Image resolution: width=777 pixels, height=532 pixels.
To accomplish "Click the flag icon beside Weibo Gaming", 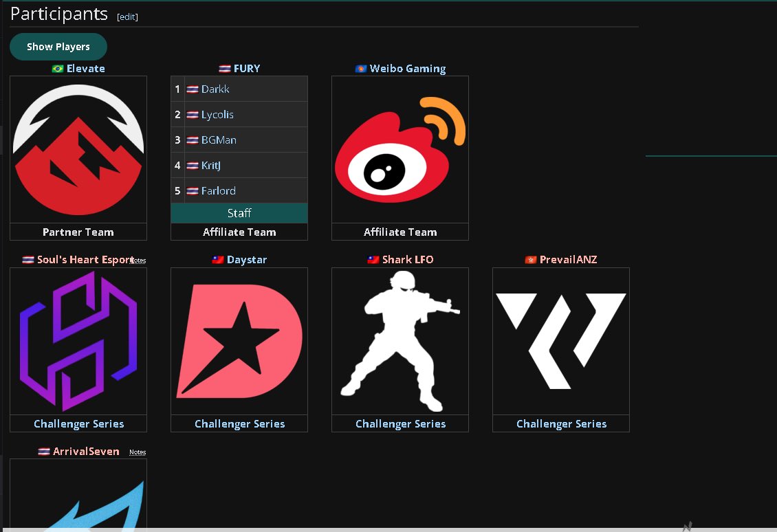I will pos(361,68).
